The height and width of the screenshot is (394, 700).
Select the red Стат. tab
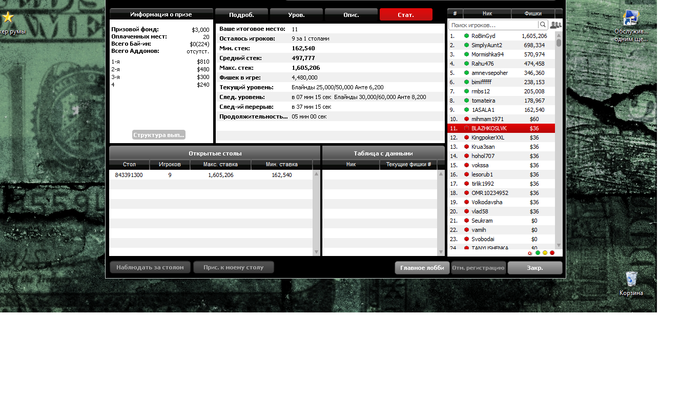[406, 15]
